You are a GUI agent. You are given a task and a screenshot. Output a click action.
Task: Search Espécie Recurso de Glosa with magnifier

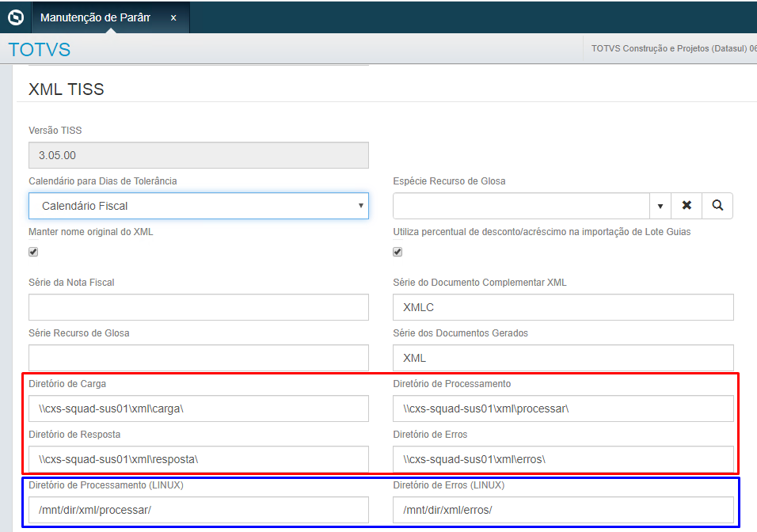pos(717,206)
